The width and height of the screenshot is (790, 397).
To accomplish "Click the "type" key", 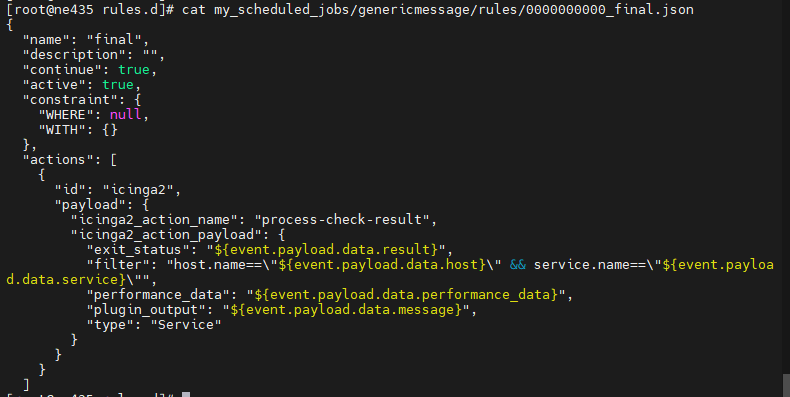I will (x=110, y=324).
